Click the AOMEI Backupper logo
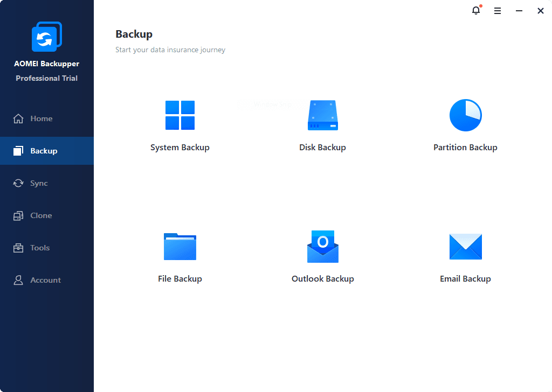The height and width of the screenshot is (392, 552). coord(47,37)
